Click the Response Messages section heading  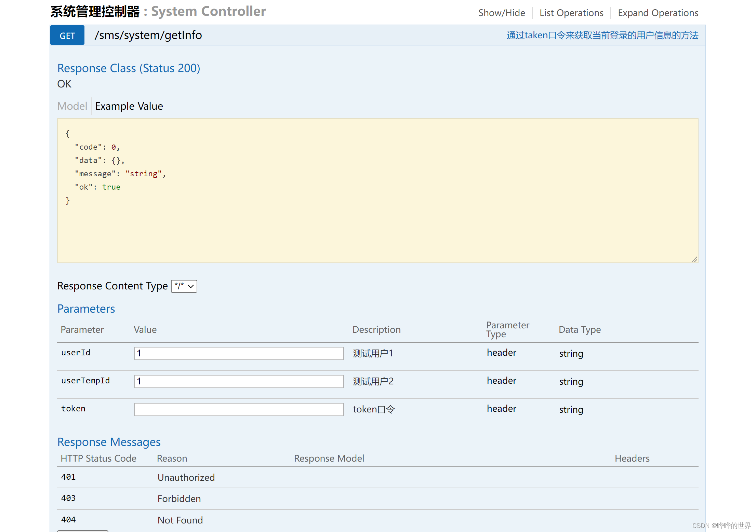coord(109,442)
